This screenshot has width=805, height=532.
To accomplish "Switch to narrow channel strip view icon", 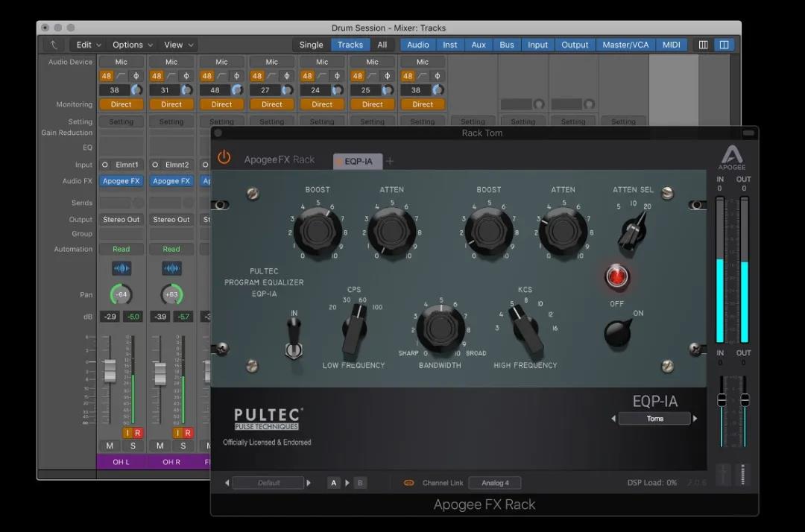I will pyautogui.click(x=704, y=45).
